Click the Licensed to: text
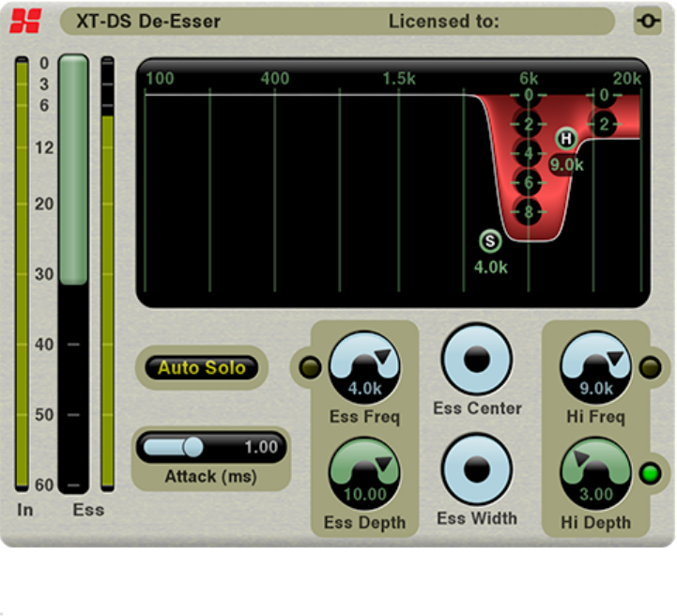The image size is (677, 616). pos(444,22)
